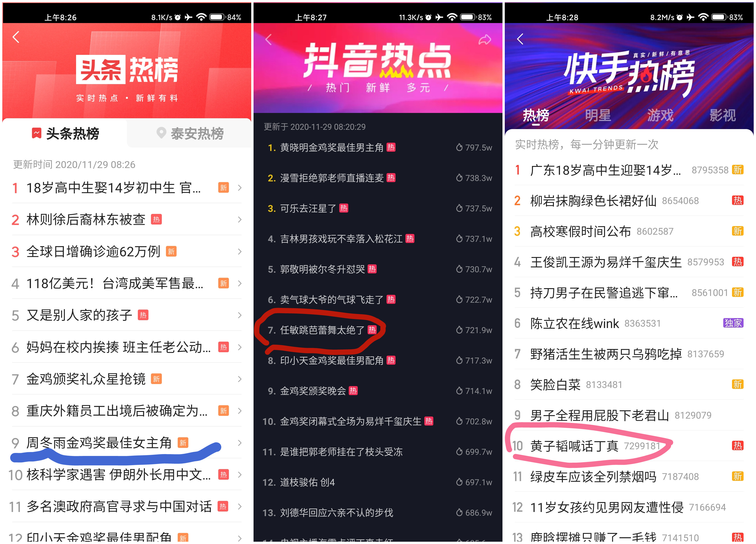The image size is (756, 544).
Task: Tap the share arrow on 抖音热点 header
Action: point(484,40)
